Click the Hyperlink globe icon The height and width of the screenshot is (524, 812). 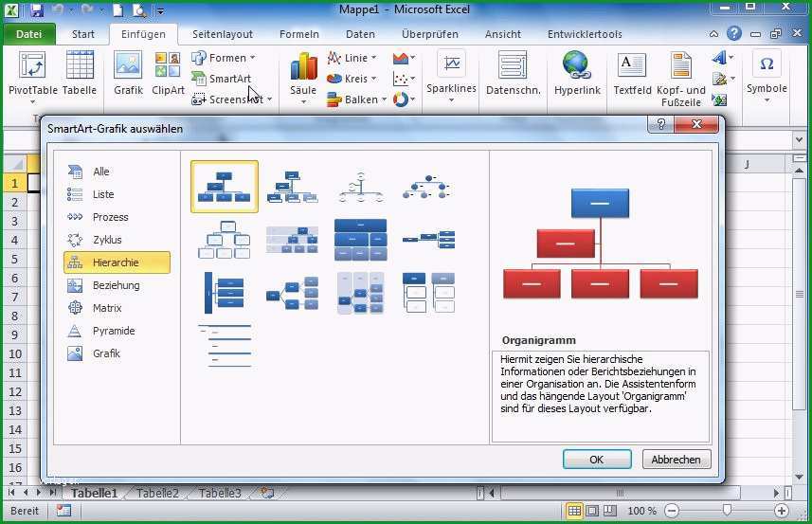pyautogui.click(x=576, y=65)
